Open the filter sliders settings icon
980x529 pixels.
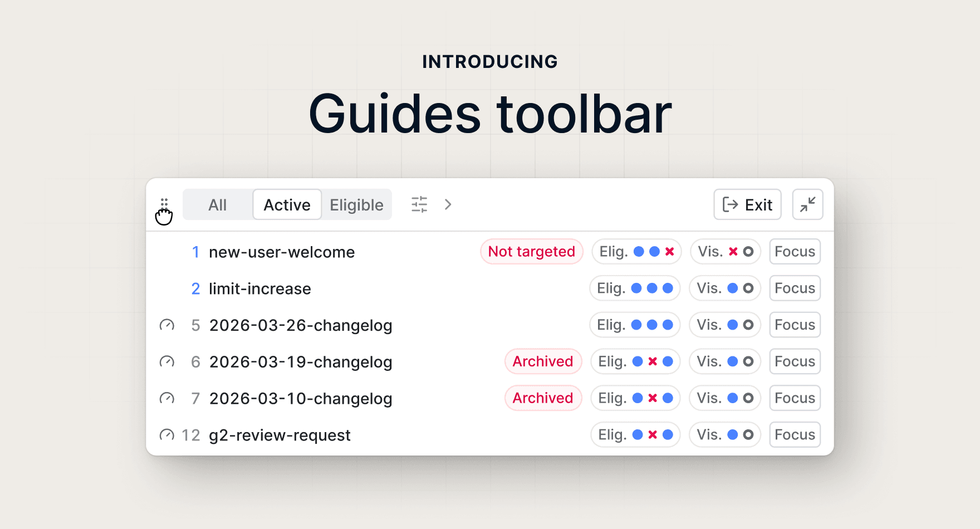pos(419,204)
